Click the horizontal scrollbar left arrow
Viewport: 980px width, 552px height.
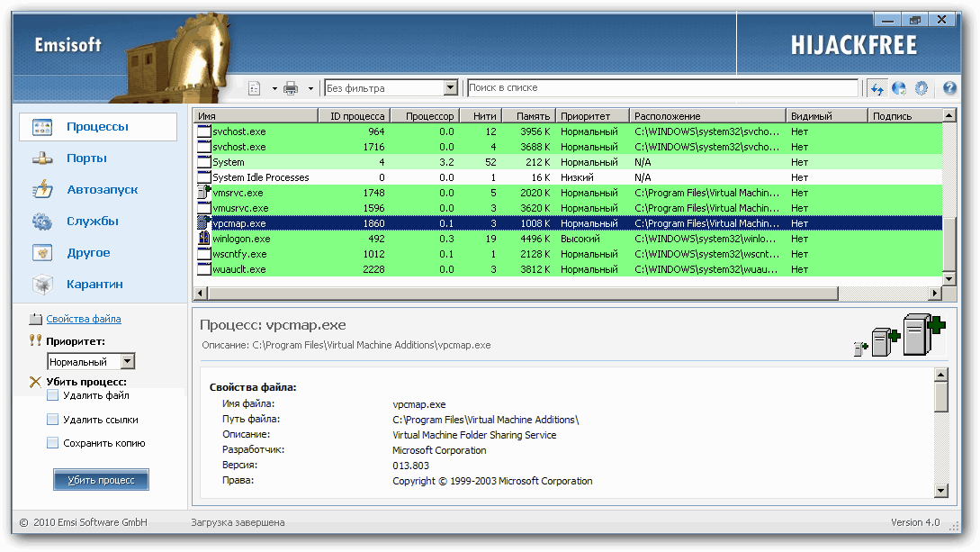click(201, 294)
